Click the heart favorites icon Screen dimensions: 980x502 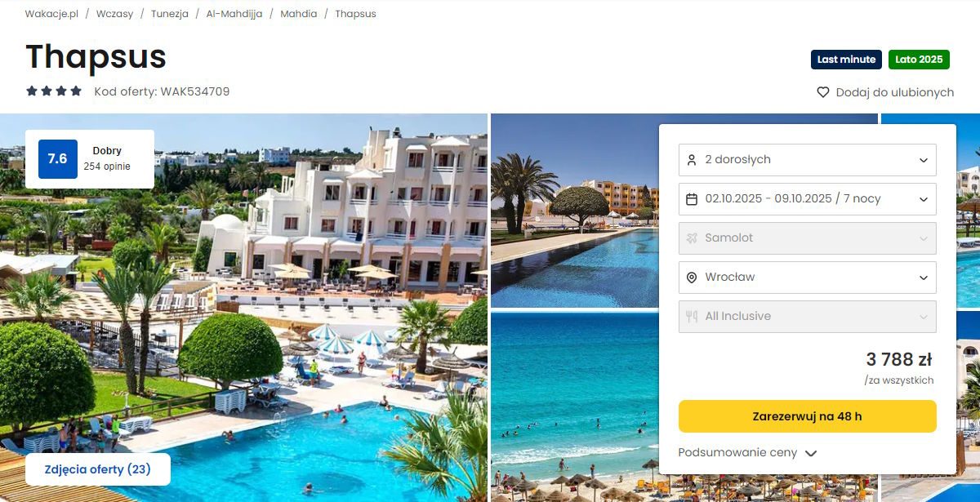[x=823, y=92]
